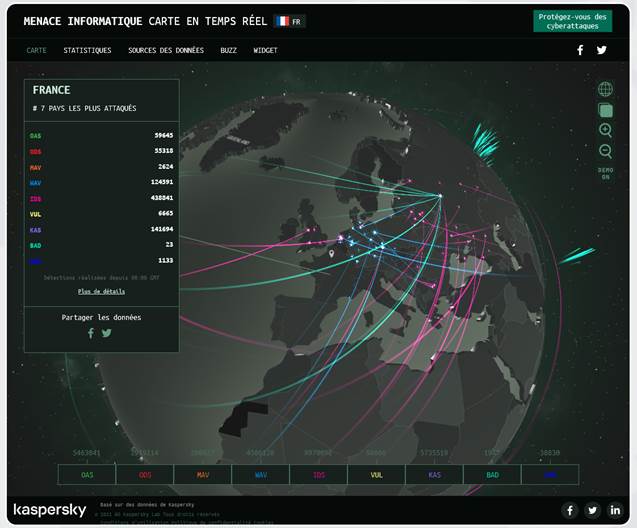Share France data on Facebook
637x528 pixels.
(91, 333)
